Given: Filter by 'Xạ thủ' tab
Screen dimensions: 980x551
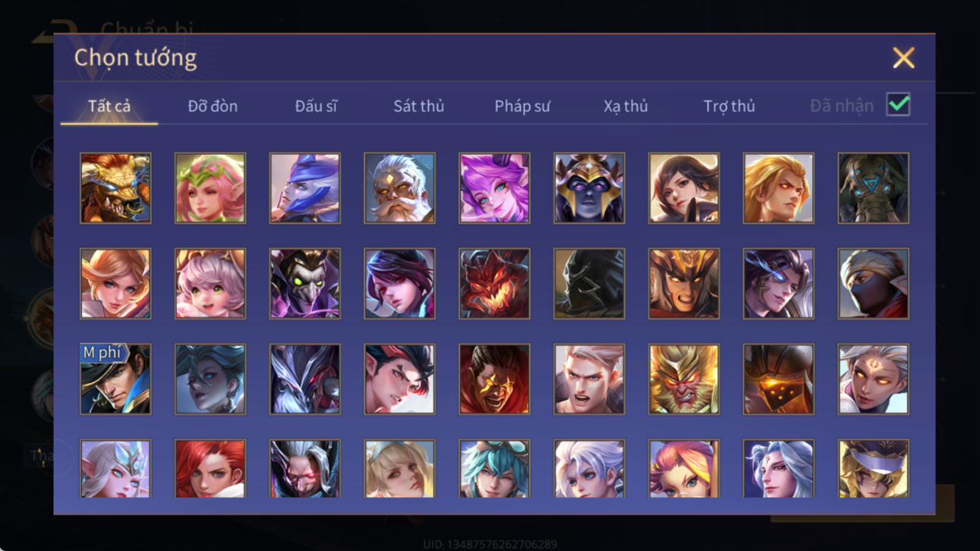Looking at the screenshot, I should (625, 106).
